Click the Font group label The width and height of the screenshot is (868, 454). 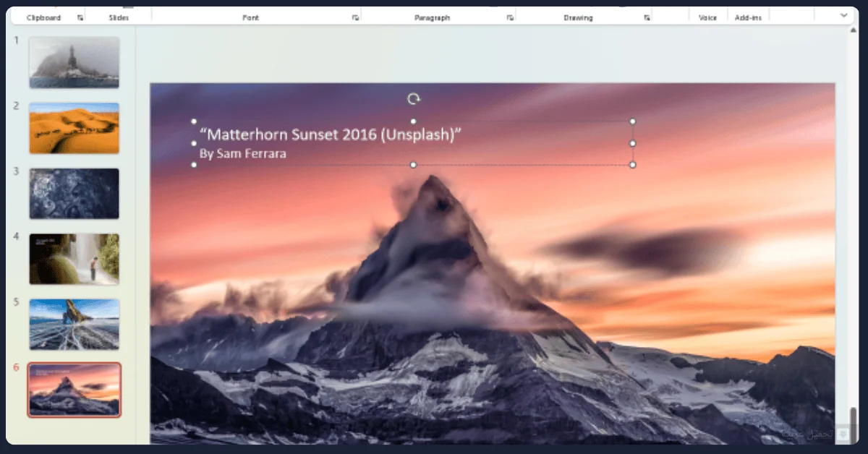pyautogui.click(x=251, y=17)
